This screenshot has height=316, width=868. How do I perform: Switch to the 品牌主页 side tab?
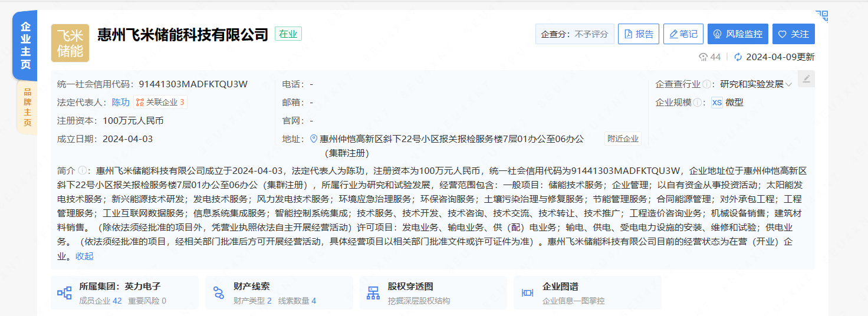click(x=27, y=107)
